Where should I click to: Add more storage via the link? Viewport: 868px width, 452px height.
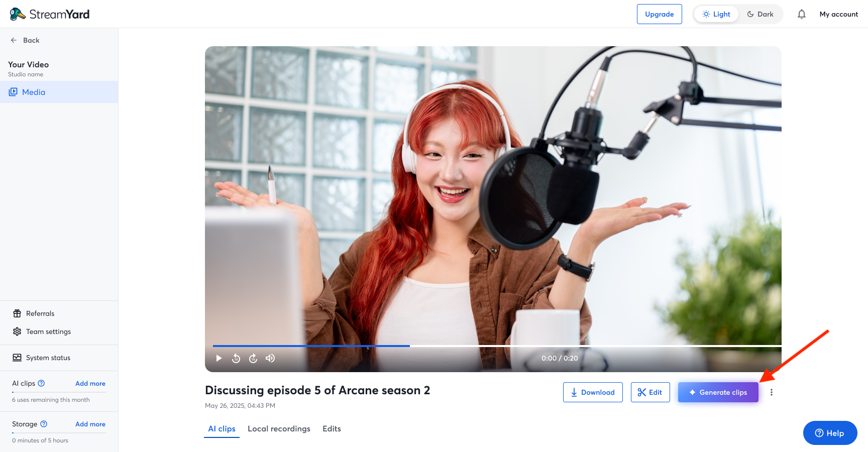[90, 424]
